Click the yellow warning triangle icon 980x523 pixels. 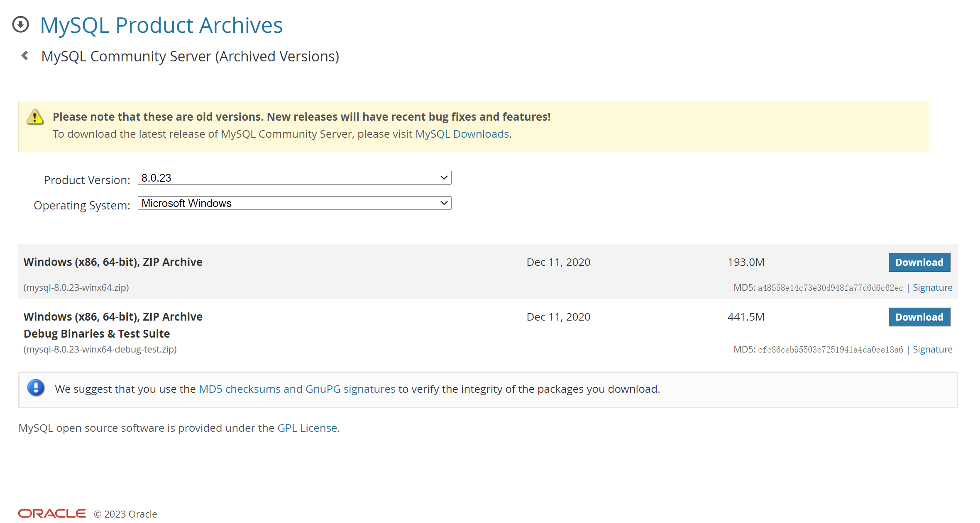[35, 117]
